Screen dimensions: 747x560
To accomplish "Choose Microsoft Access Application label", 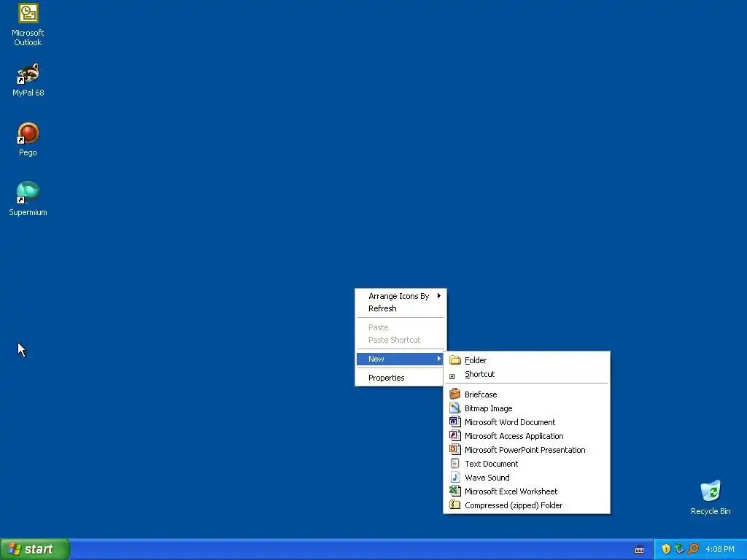I will click(514, 436).
